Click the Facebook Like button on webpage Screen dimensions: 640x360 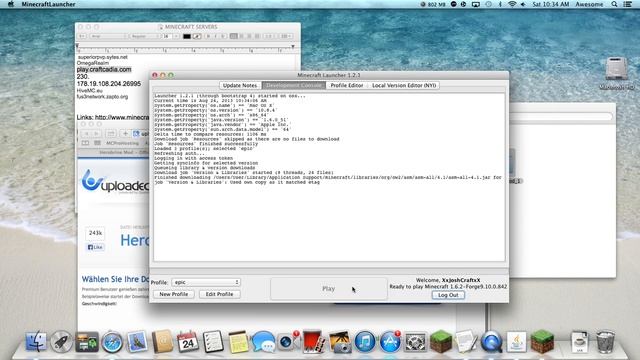click(95, 247)
